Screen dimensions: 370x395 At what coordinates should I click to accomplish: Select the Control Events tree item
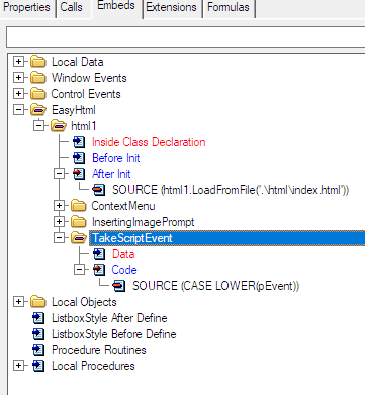(86, 94)
